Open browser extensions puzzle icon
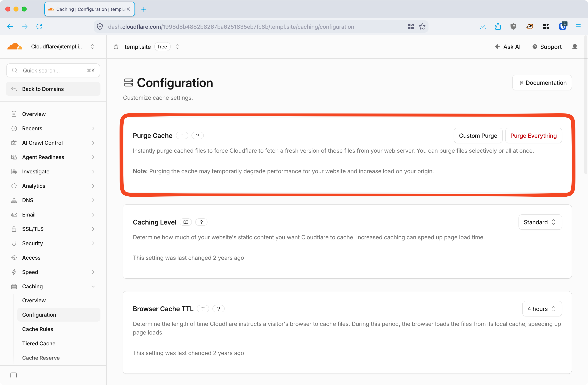The height and width of the screenshot is (385, 588). point(498,26)
